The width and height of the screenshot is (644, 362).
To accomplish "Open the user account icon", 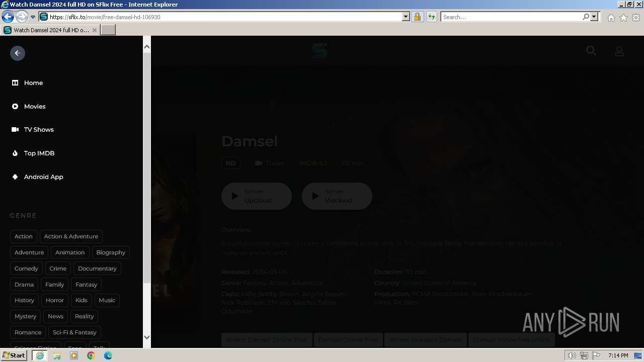I will pyautogui.click(x=619, y=51).
